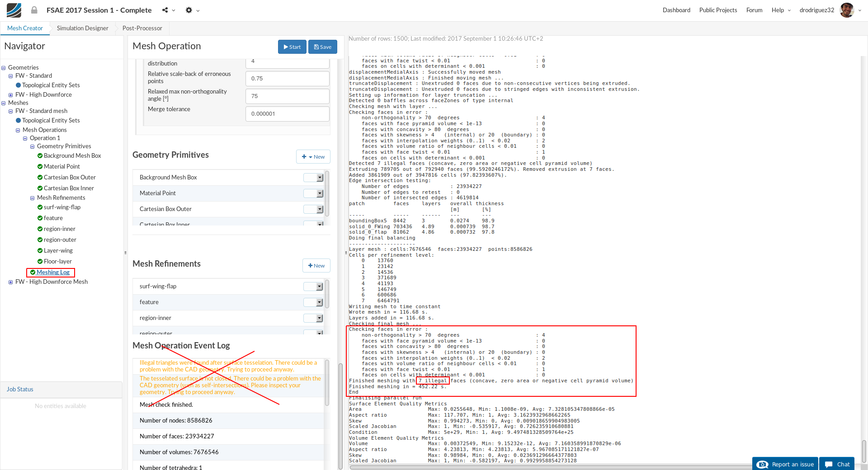Click green check icon beside surf-wing-flap in Navigator
This screenshot has height=470, width=868.
pyautogui.click(x=40, y=207)
